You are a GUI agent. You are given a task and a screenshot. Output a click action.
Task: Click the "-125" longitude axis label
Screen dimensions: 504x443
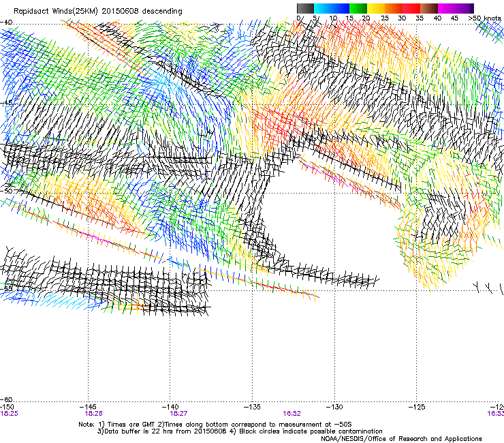coord(417,408)
